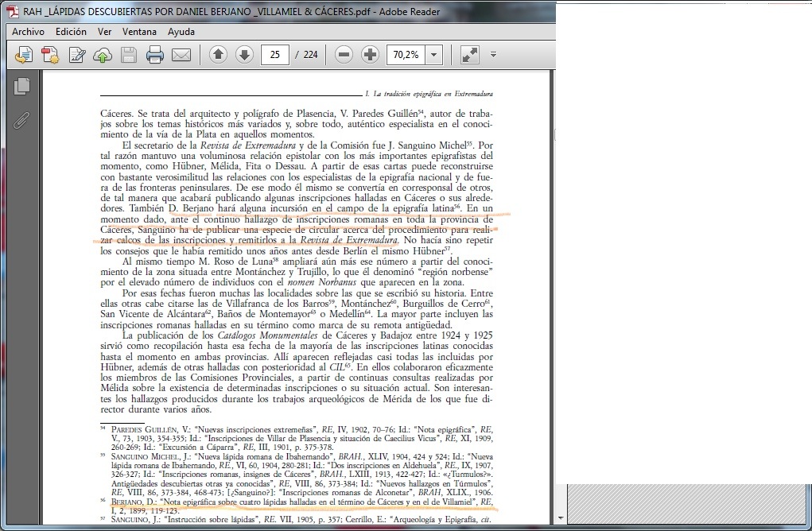The width and height of the screenshot is (812, 531).
Task: Zoom in with the plus button
Action: coord(370,55)
